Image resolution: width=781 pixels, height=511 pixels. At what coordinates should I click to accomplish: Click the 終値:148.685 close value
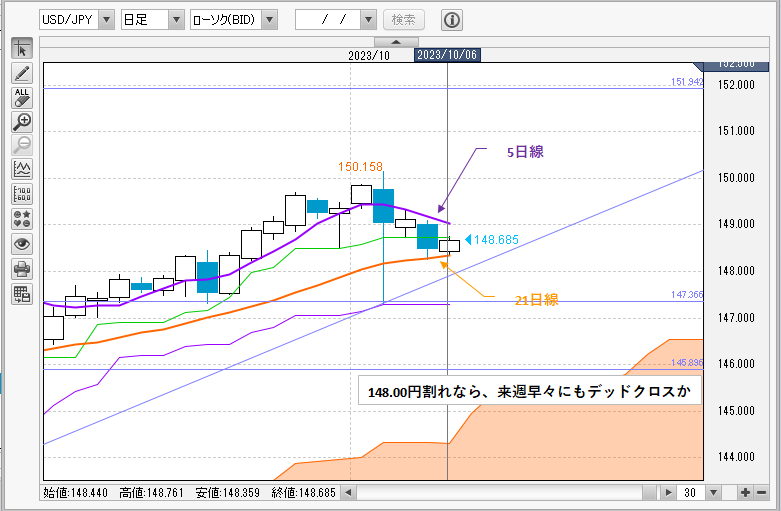(x=304, y=493)
